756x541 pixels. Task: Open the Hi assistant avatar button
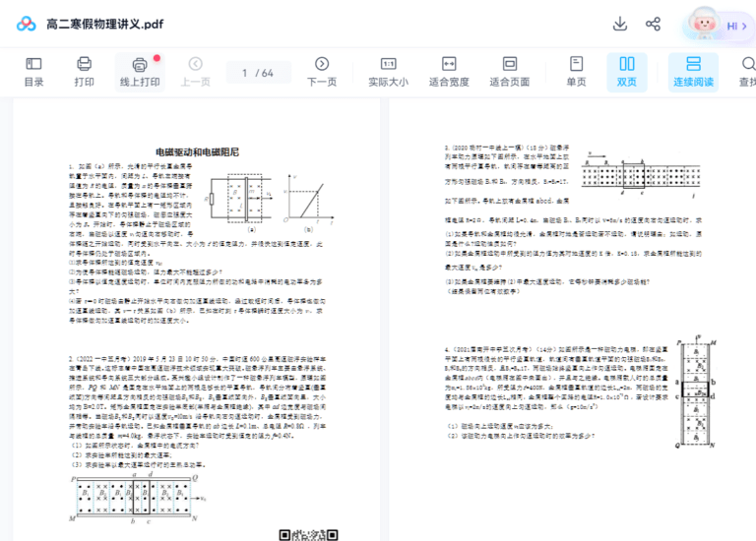tap(720, 24)
